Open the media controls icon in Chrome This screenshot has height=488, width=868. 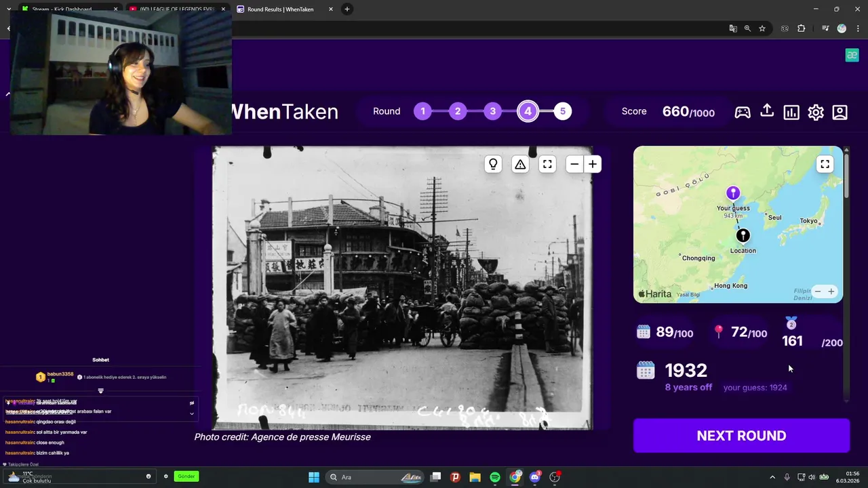(825, 28)
